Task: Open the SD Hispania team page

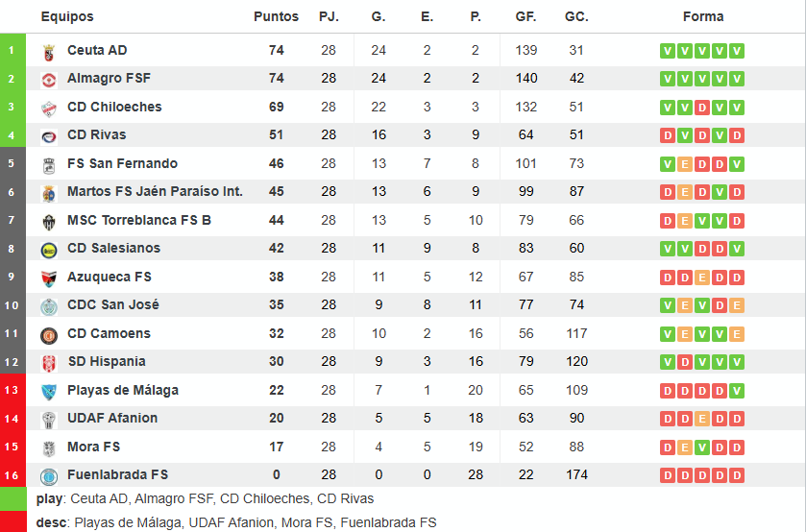Action: point(107,361)
